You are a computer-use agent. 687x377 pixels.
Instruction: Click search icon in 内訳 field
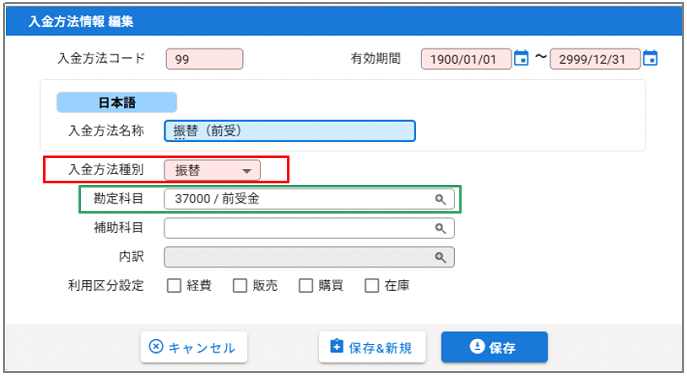[440, 257]
